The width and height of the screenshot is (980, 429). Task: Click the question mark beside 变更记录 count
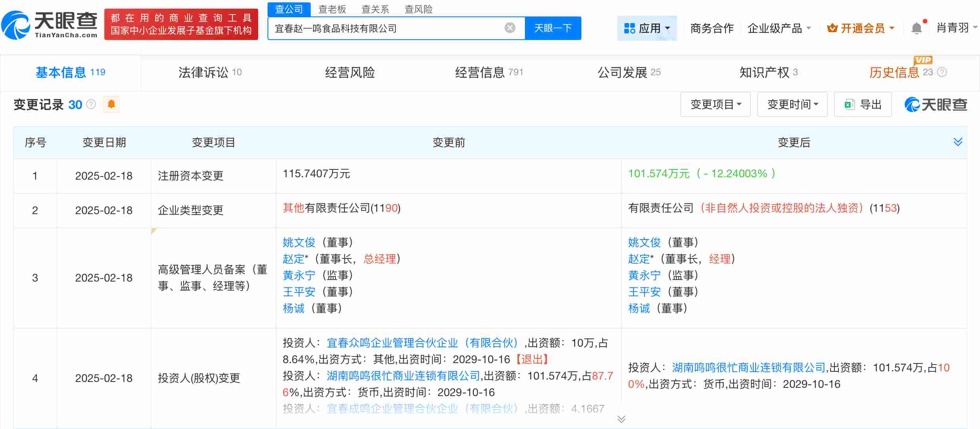[x=91, y=105]
